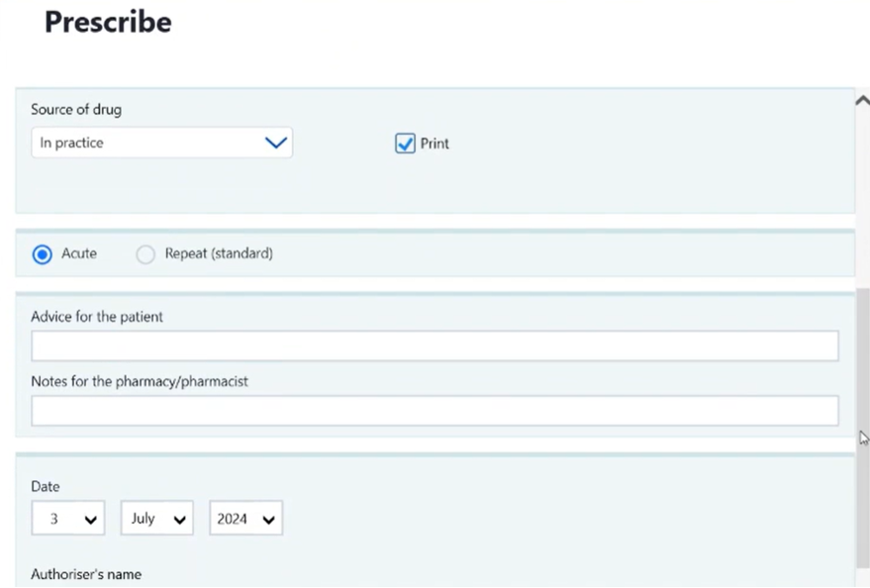Click the scrollbar up arrow
Image resolution: width=870 pixels, height=588 pixels.
[x=863, y=100]
